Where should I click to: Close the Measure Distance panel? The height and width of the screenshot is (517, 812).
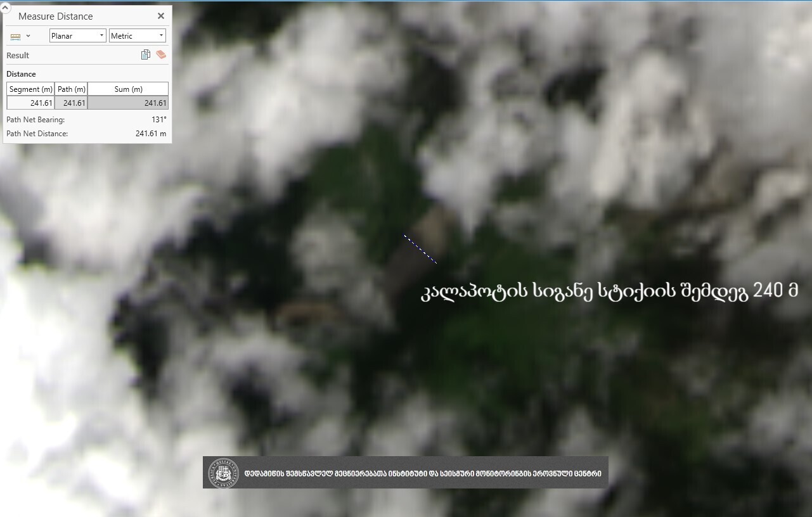point(161,16)
